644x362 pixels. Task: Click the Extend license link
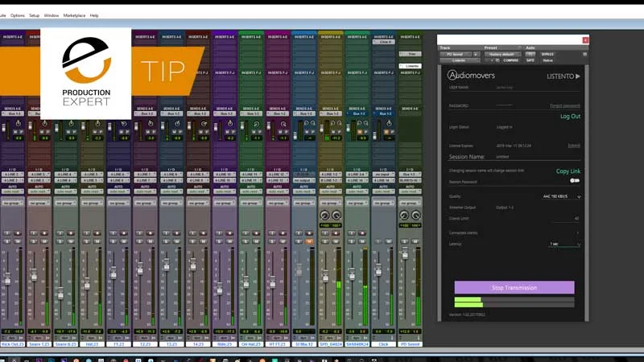coord(574,146)
